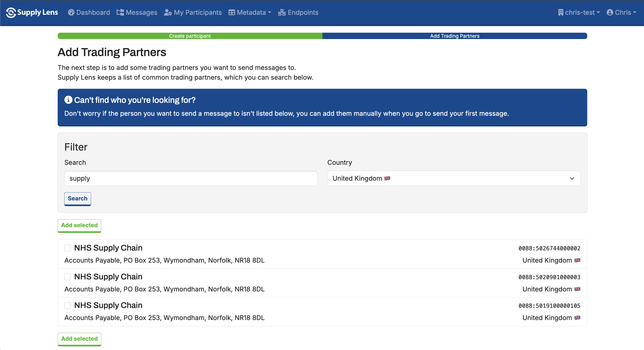Viewport: 644px width, 350px height.
Task: Open My Participants page
Action: 193,12
